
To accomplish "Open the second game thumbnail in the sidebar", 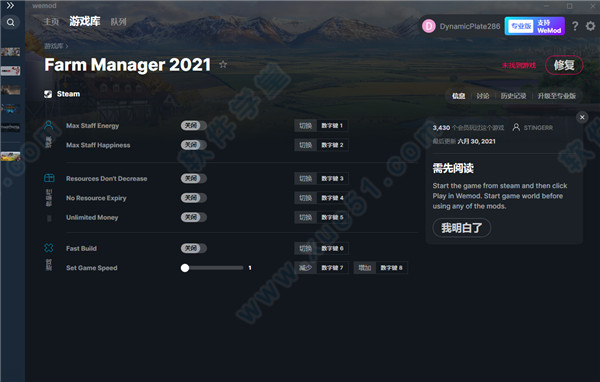I will [11, 70].
